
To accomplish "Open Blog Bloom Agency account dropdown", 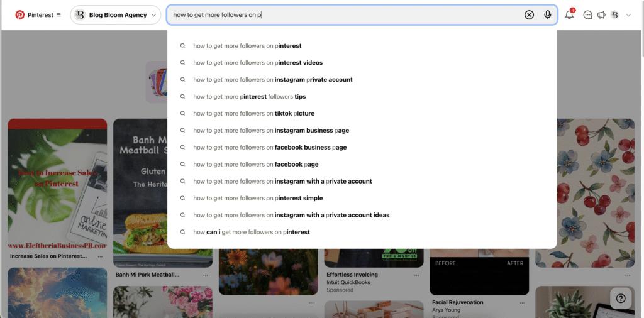I will click(116, 15).
